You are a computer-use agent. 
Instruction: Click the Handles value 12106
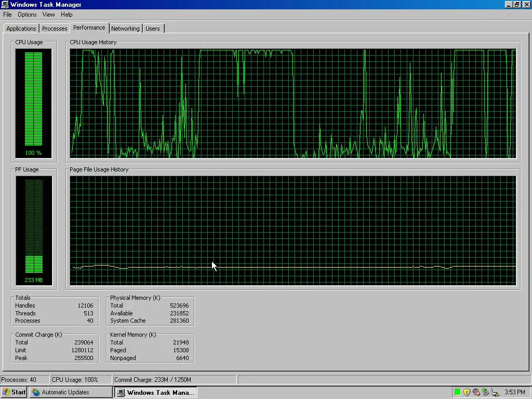point(85,305)
